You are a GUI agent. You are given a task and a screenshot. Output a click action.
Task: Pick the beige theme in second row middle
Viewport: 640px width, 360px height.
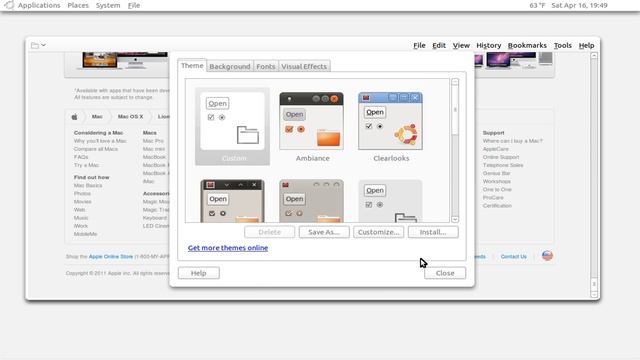[x=311, y=201]
